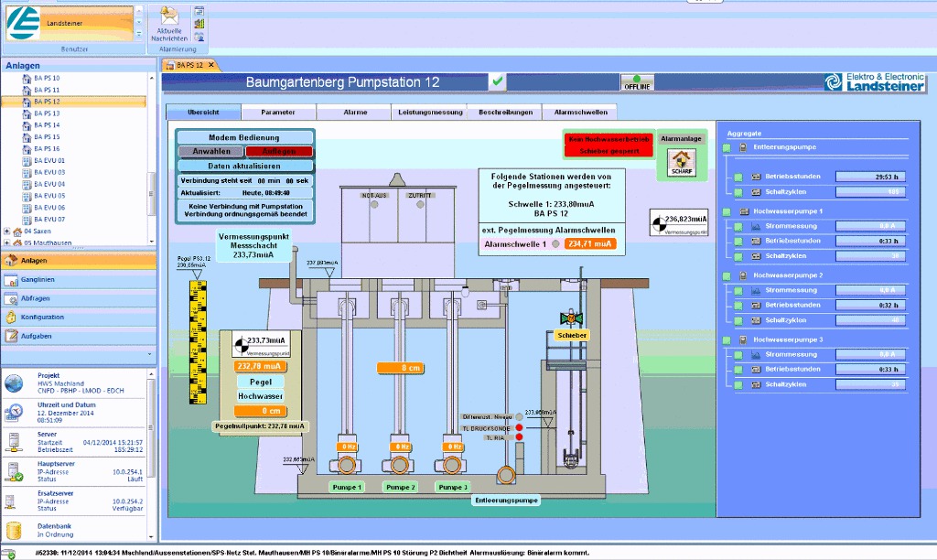Toggle Hochwasserpumpe 3 Strommessung checkbox
The image size is (937, 560).
pyautogui.click(x=737, y=354)
